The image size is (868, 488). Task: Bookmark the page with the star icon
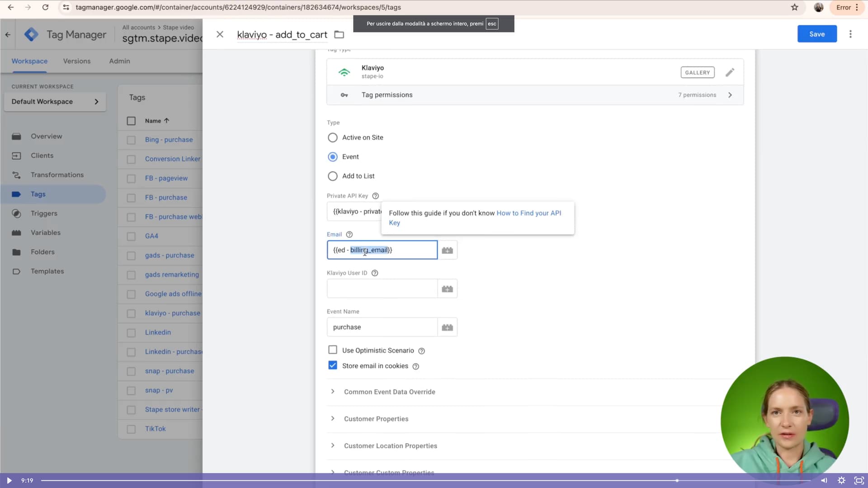[x=795, y=7]
